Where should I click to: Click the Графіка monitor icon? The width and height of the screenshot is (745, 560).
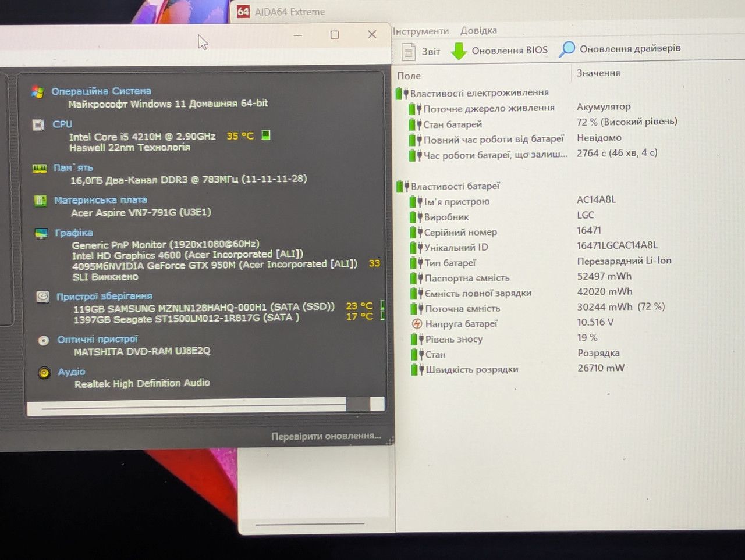click(41, 233)
